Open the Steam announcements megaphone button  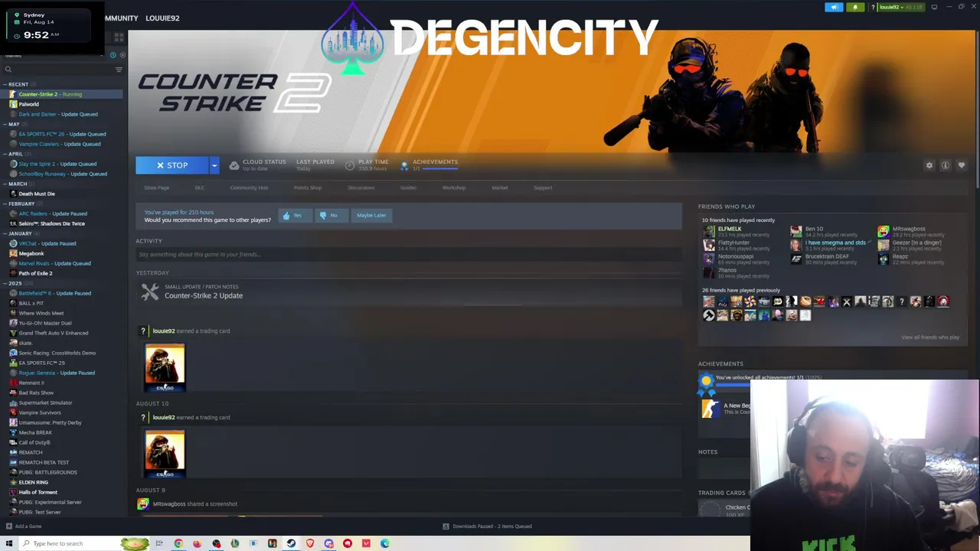click(834, 8)
